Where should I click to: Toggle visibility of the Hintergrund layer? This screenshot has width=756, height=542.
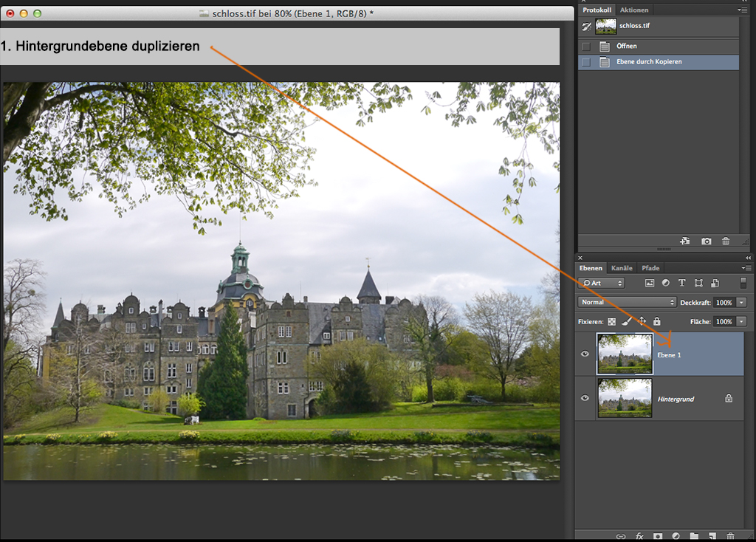pyautogui.click(x=585, y=398)
